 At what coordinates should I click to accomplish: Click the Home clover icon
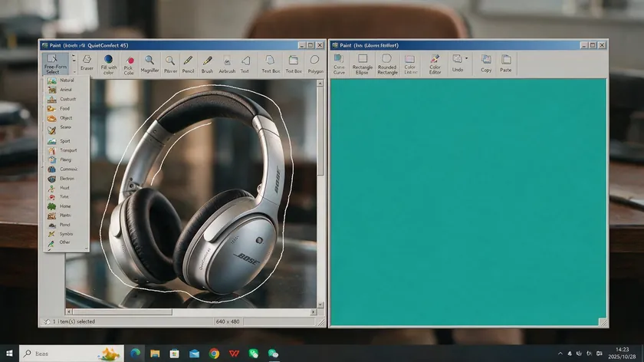click(x=52, y=206)
